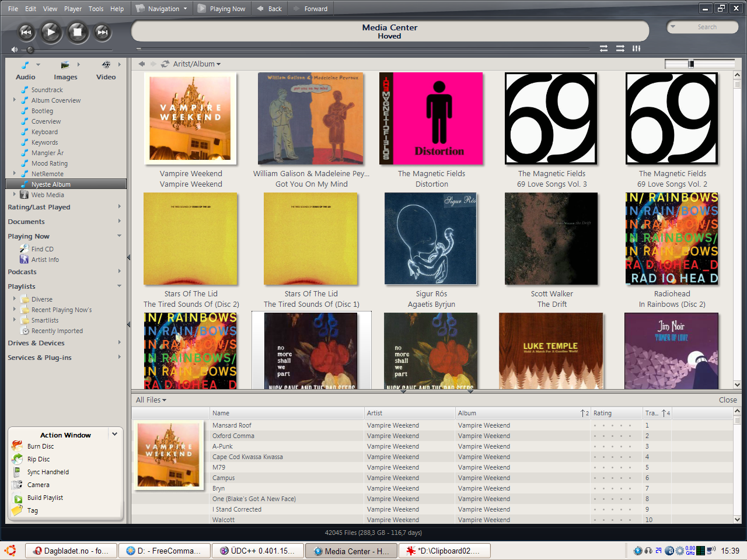
Task: Click the view refresh icon beside Artist/Album
Action: (165, 64)
